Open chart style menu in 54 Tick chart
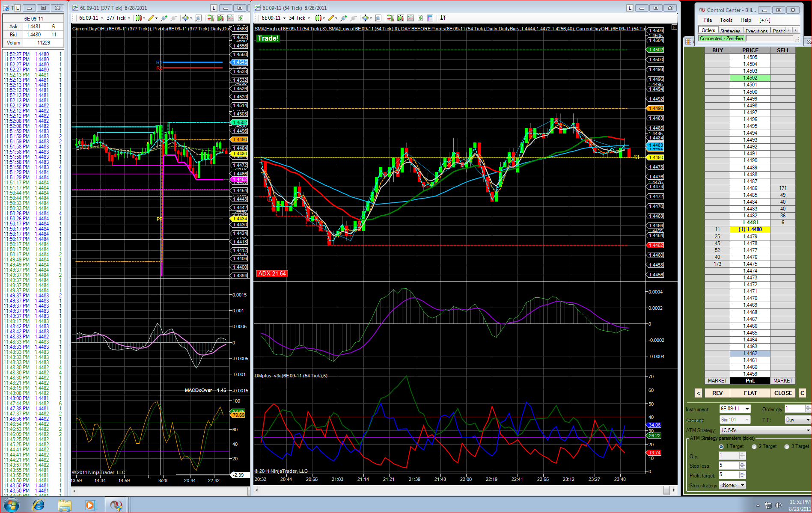Screen dimensions: 812x513 click(320, 18)
